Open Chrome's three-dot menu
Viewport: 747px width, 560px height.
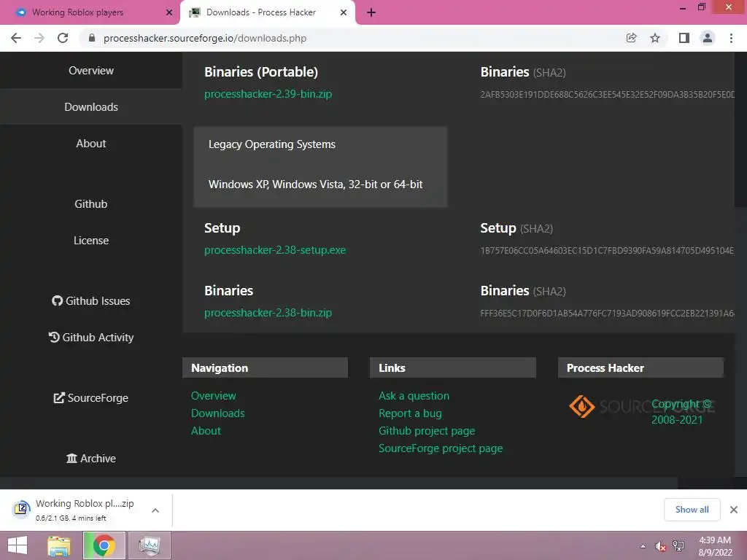click(x=731, y=38)
